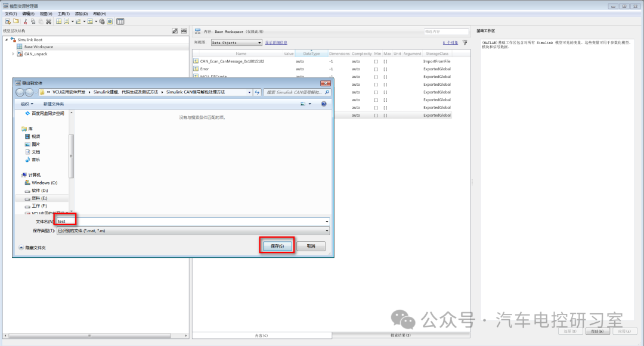Open the Data Objects column view dropdown
The width and height of the screenshot is (644, 346).
[236, 43]
